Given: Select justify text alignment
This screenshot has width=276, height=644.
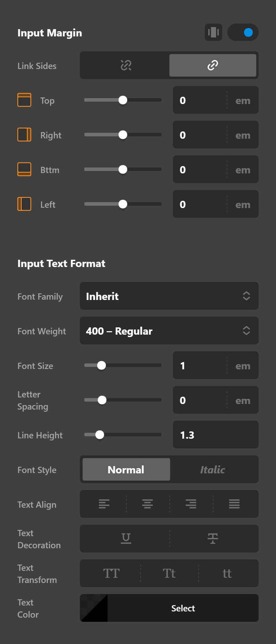Looking at the screenshot, I should pyautogui.click(x=234, y=504).
